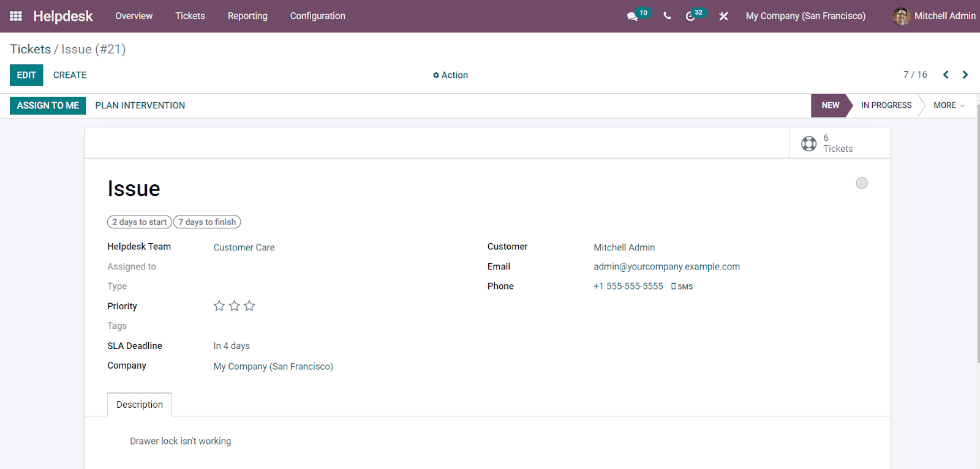The image size is (980, 469).
Task: Expand the MORE stages dropdown
Action: point(948,105)
